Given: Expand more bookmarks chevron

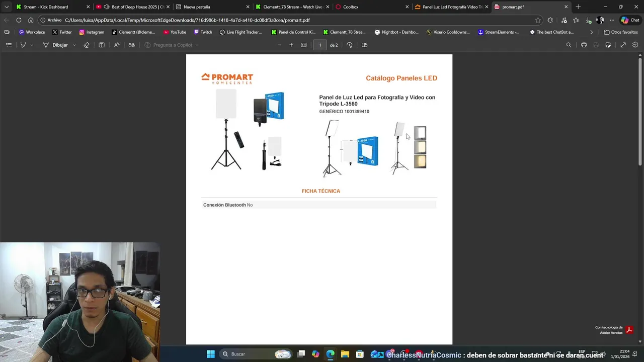Looking at the screenshot, I should tap(592, 32).
